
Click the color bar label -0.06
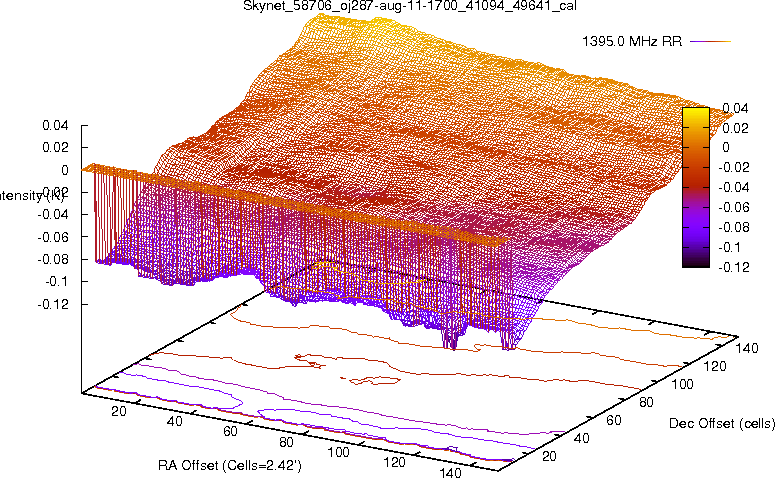[x=734, y=207]
